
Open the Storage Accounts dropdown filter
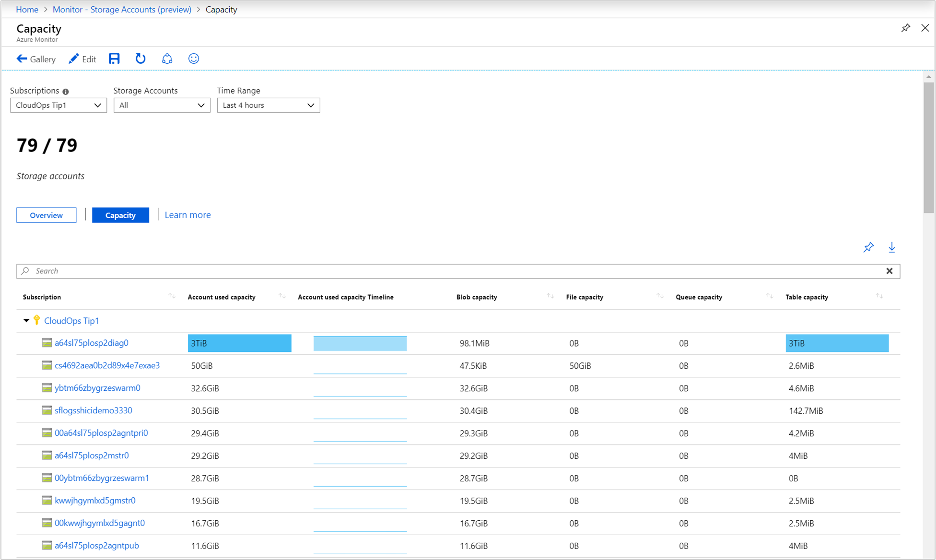pos(163,105)
